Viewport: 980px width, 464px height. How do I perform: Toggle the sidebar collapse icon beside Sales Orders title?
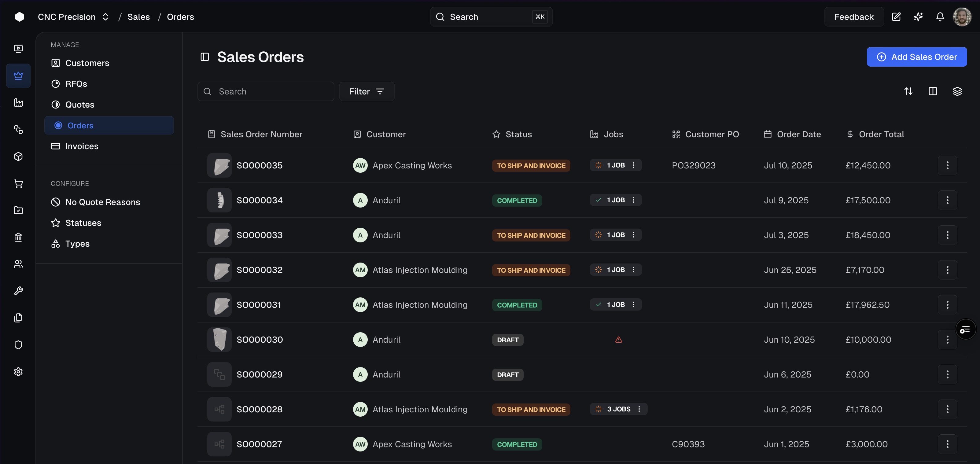click(205, 57)
